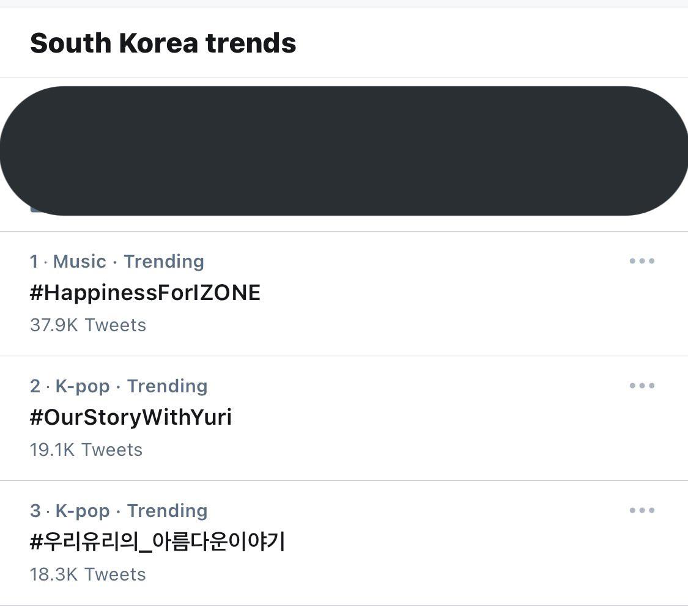Click the overflow dots for the Korean hashtag trend

(x=640, y=510)
